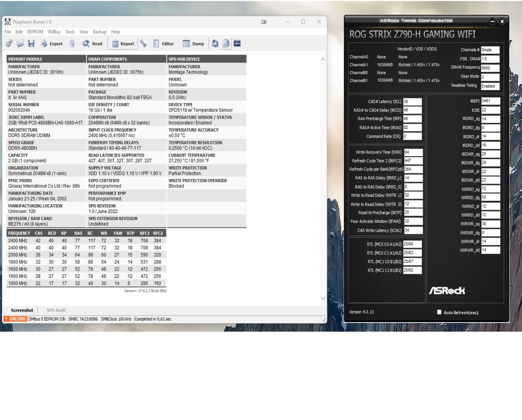Click 'Completed in 0,62 sec' status text
The image size is (522, 420).
pos(153,319)
